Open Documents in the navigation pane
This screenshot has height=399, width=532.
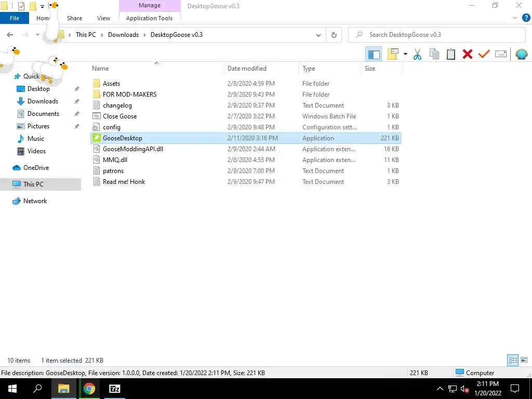(43, 114)
